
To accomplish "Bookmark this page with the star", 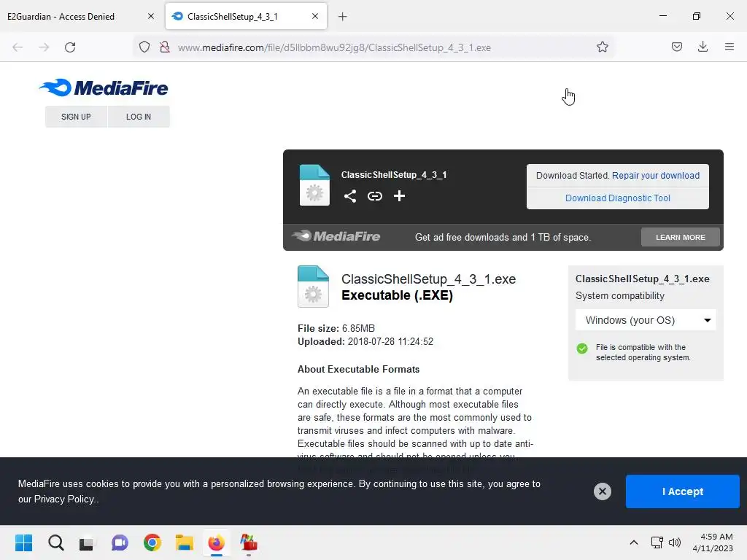I will [602, 47].
